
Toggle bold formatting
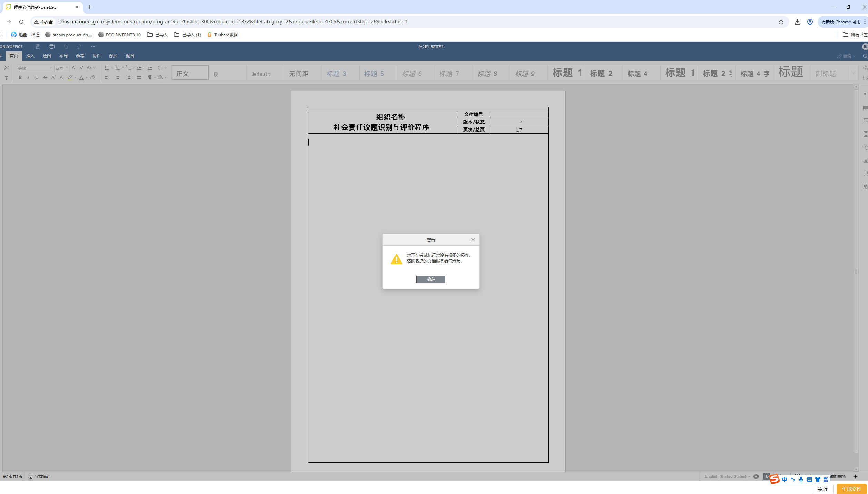20,78
